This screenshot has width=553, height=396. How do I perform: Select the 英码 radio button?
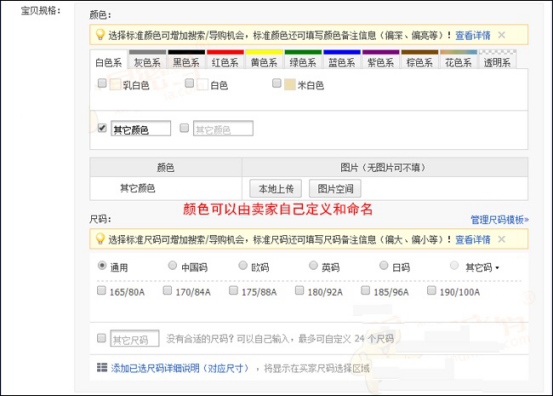[313, 265]
